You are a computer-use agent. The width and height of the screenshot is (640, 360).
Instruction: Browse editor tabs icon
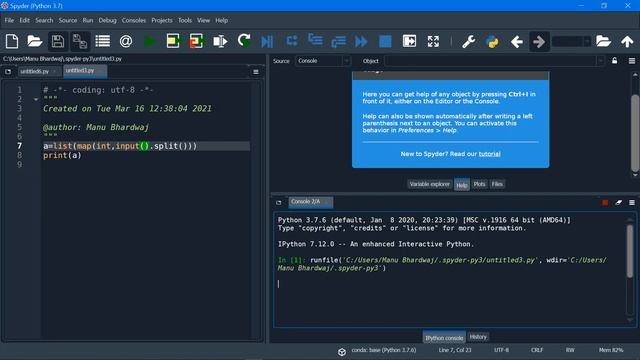(8, 71)
